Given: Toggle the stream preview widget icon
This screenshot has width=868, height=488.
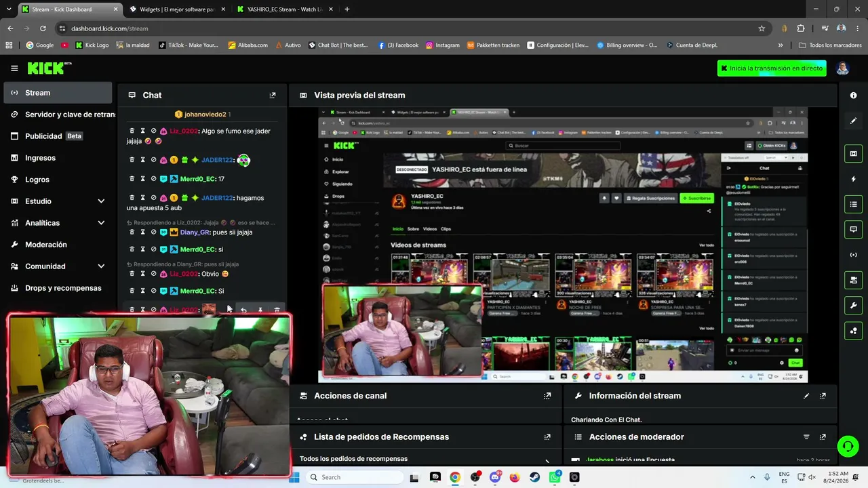Looking at the screenshot, I should tap(853, 154).
